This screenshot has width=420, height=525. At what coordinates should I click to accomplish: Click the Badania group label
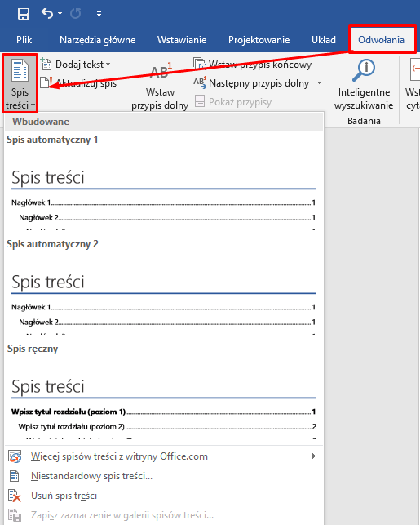coord(364,121)
